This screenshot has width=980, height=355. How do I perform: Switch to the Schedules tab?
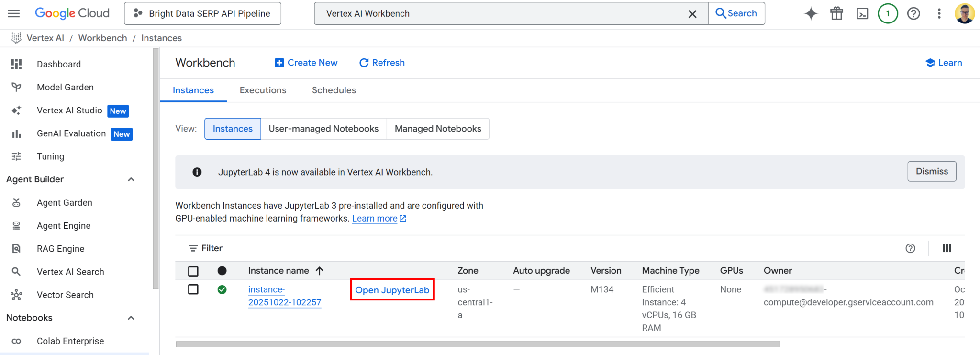tap(334, 90)
